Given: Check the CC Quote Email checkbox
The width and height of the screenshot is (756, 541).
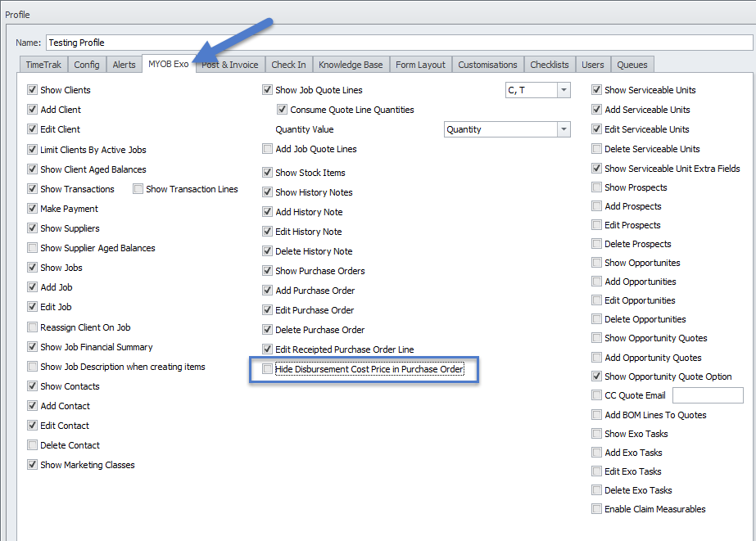Looking at the screenshot, I should pyautogui.click(x=597, y=395).
